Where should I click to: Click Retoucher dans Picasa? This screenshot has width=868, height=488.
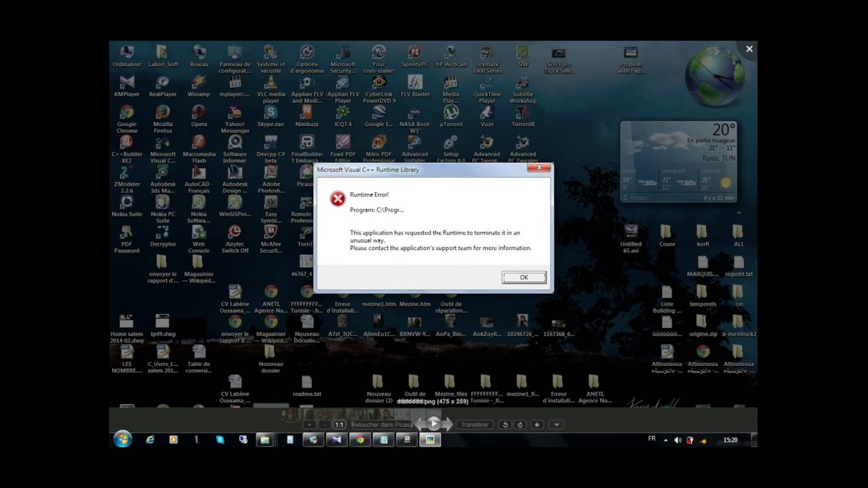pyautogui.click(x=382, y=425)
